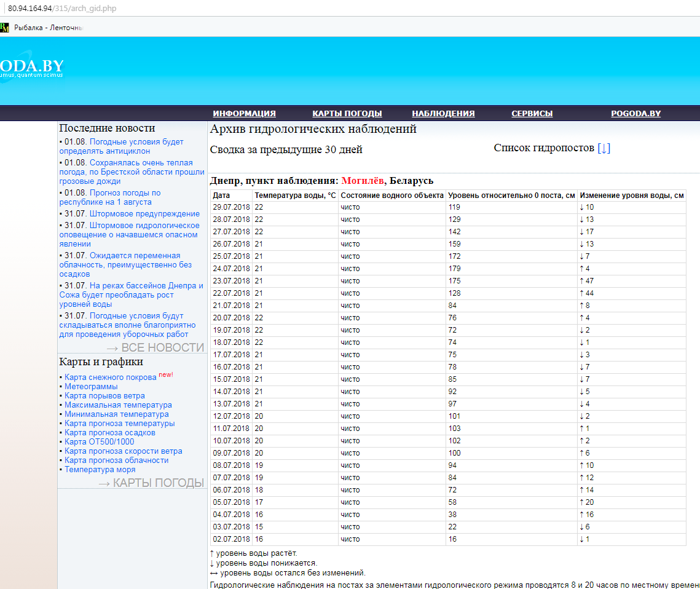700x589 pixels.
Task: Open the КАРТЫ ПОГОДЫ menu
Action: 347,114
